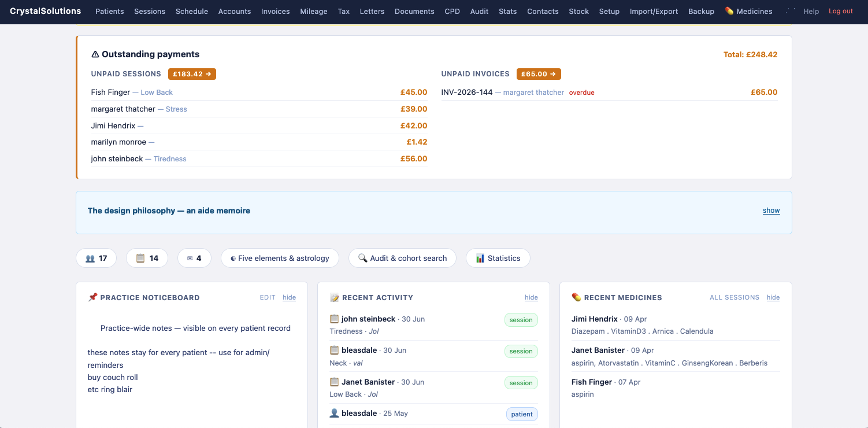Open Import/Export from the navbar
868x428 pixels.
[654, 11]
